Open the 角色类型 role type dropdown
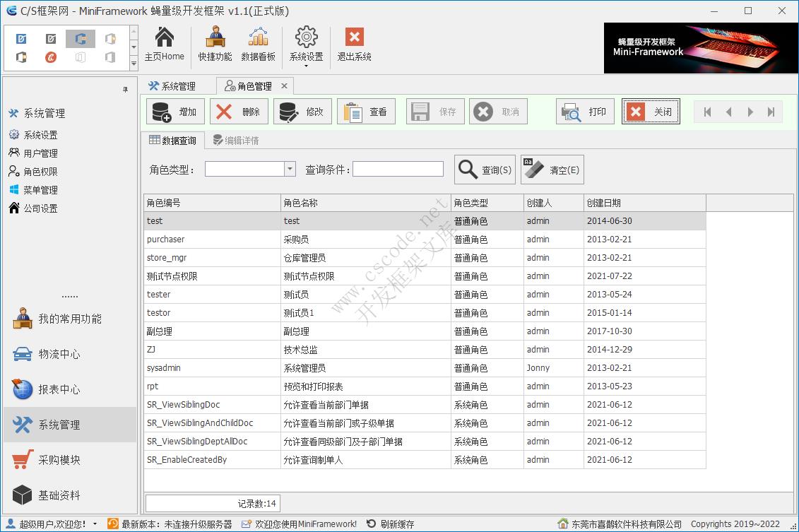 (x=288, y=169)
